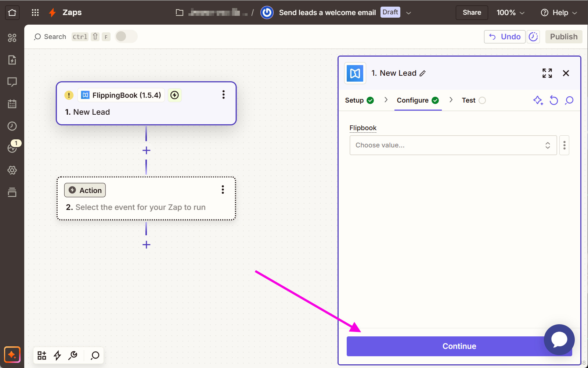Switch to the Test tab
Image resolution: width=588 pixels, height=368 pixels.
(x=474, y=100)
